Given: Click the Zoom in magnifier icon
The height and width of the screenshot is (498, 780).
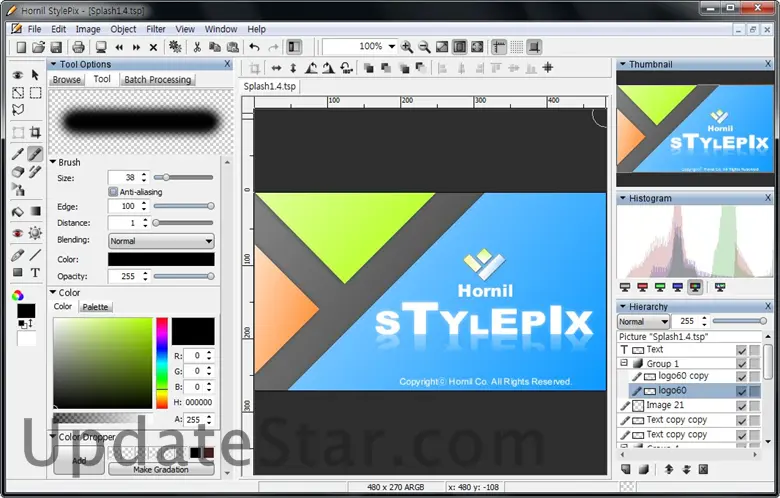Looking at the screenshot, I should point(407,47).
